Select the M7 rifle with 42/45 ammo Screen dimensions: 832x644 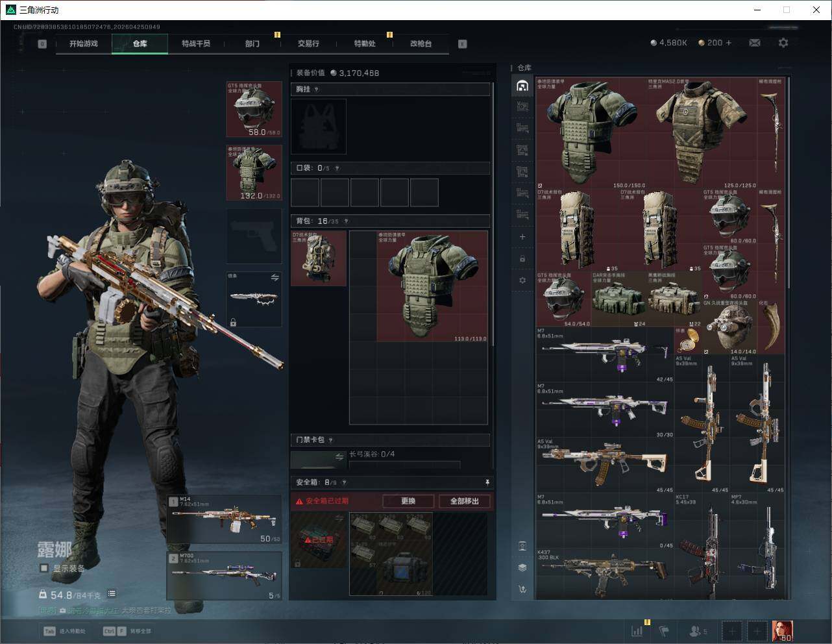coord(606,354)
